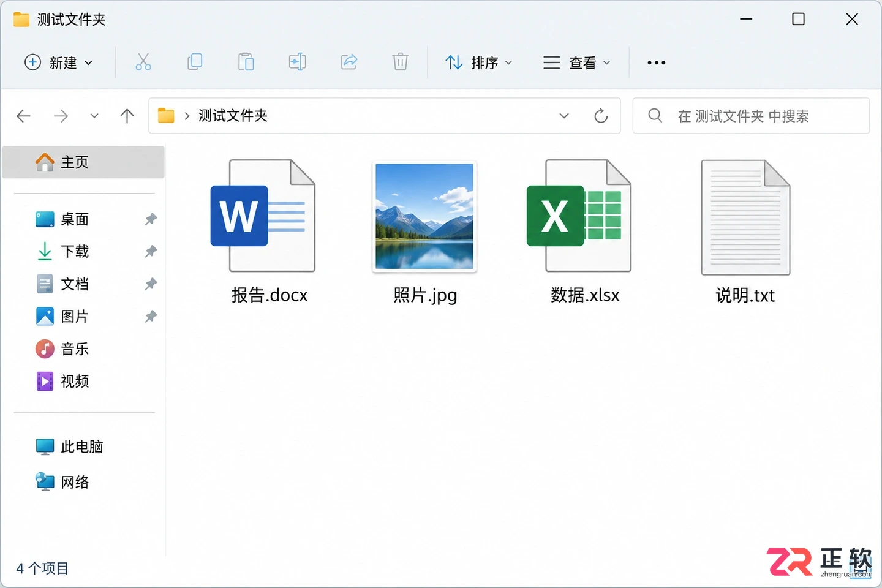Click the Delete trash can icon
The image size is (882, 588).
point(401,62)
